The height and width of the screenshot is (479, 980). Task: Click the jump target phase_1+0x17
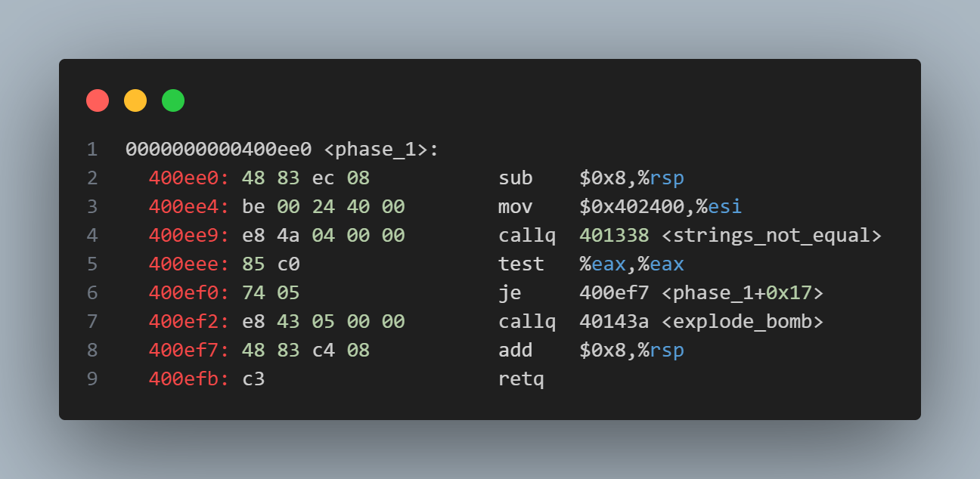(742, 293)
